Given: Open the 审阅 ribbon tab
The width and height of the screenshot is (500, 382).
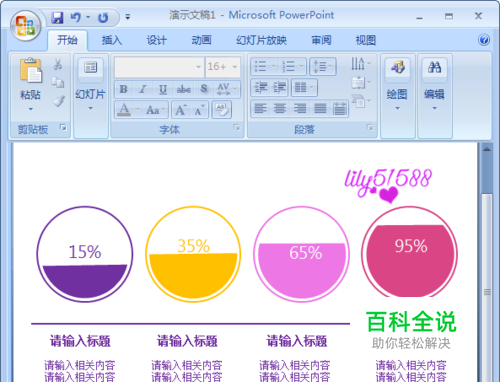Looking at the screenshot, I should tap(321, 40).
